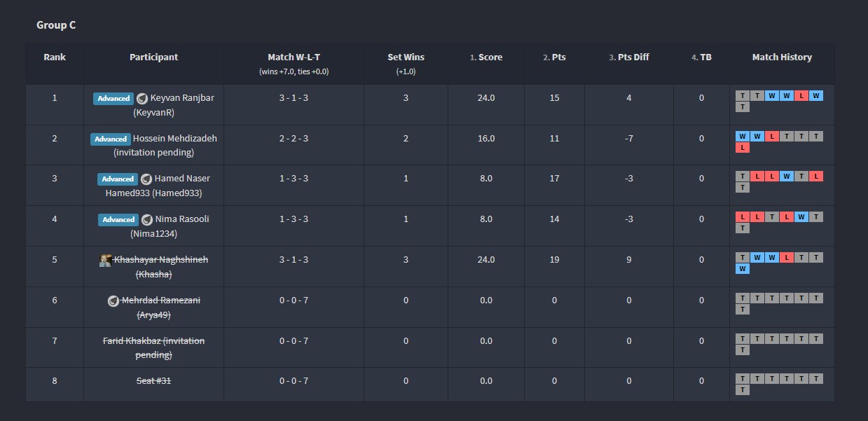Click the struck-through Seat #31 entry
This screenshot has height=421, width=868.
153,381
